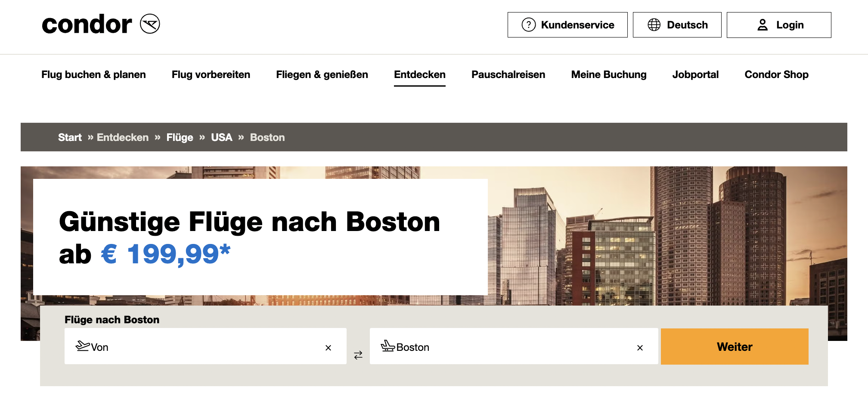Screen dimensions: 868x406
Task: Open the Jobportal menu item
Action: coord(695,75)
